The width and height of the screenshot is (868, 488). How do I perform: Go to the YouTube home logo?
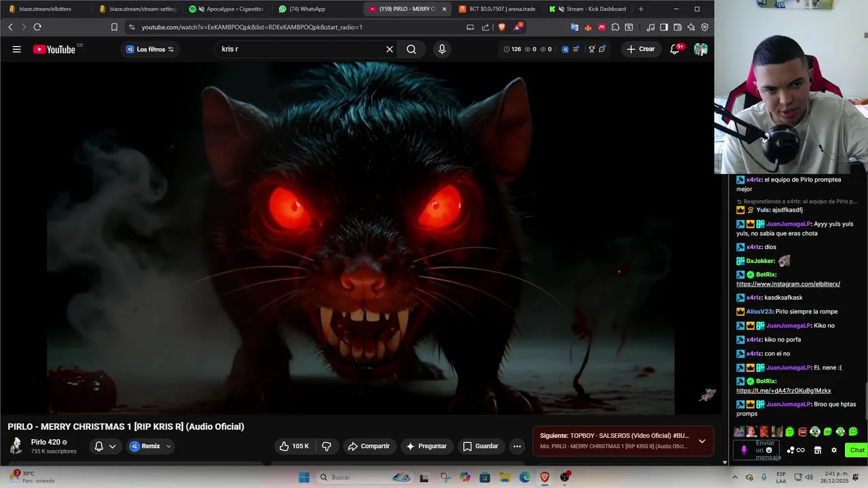(54, 49)
